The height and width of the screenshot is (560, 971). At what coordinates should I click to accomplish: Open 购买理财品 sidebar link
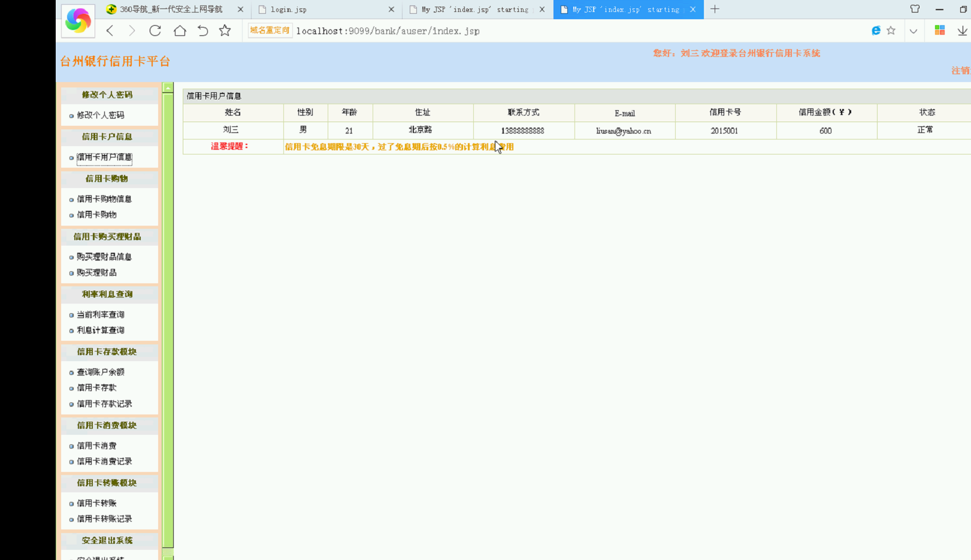click(96, 273)
